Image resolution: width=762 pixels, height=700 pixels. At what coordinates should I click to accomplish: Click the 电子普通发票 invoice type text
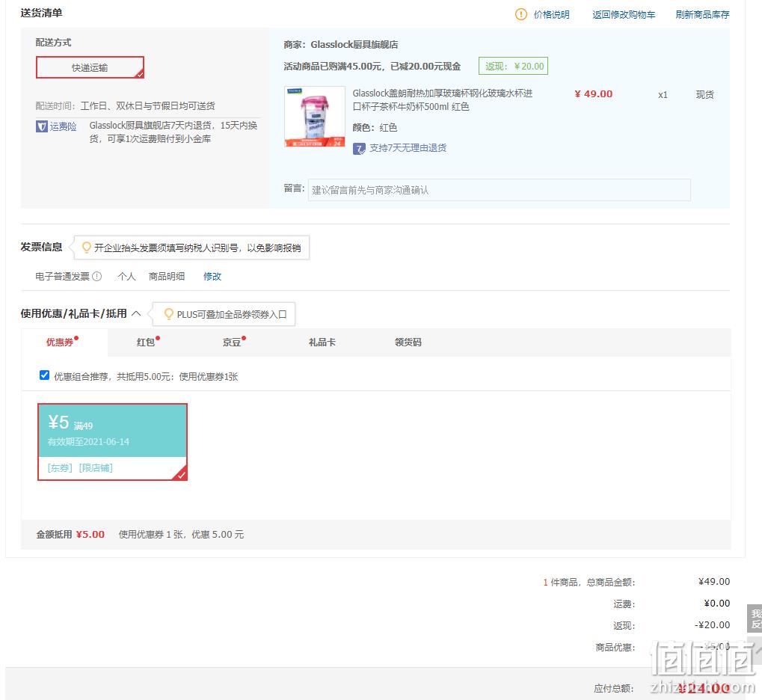[62, 277]
